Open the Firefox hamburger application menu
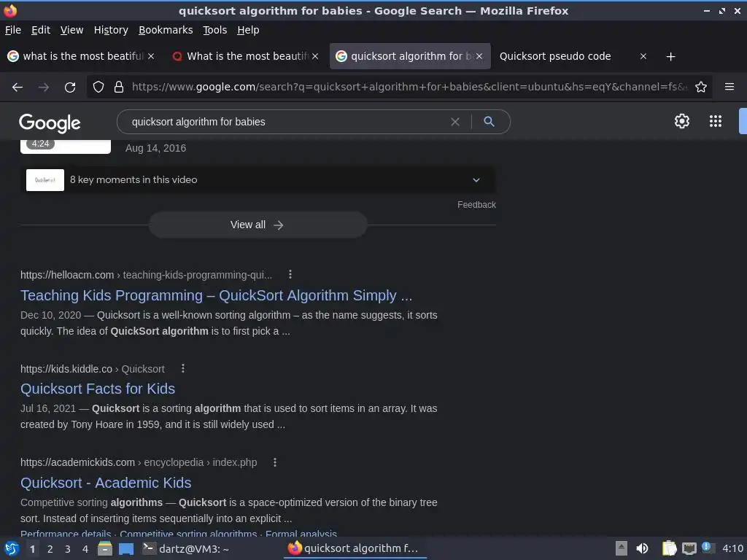Viewport: 747px width, 560px height. coord(729,87)
